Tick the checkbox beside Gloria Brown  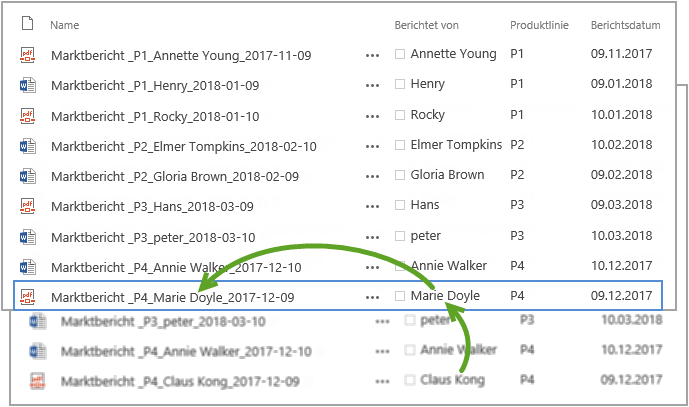point(400,175)
